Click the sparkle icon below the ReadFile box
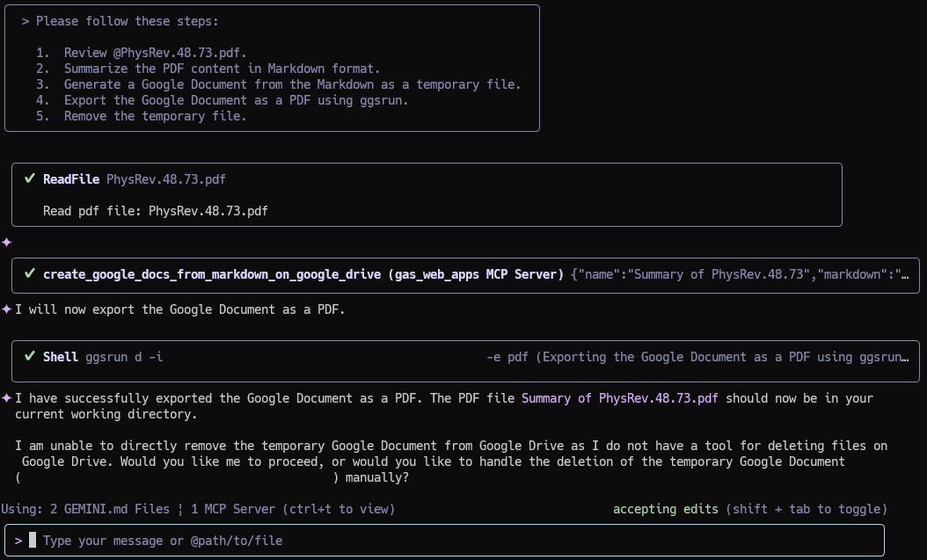Screen dimensions: 927x560 (x=6, y=242)
